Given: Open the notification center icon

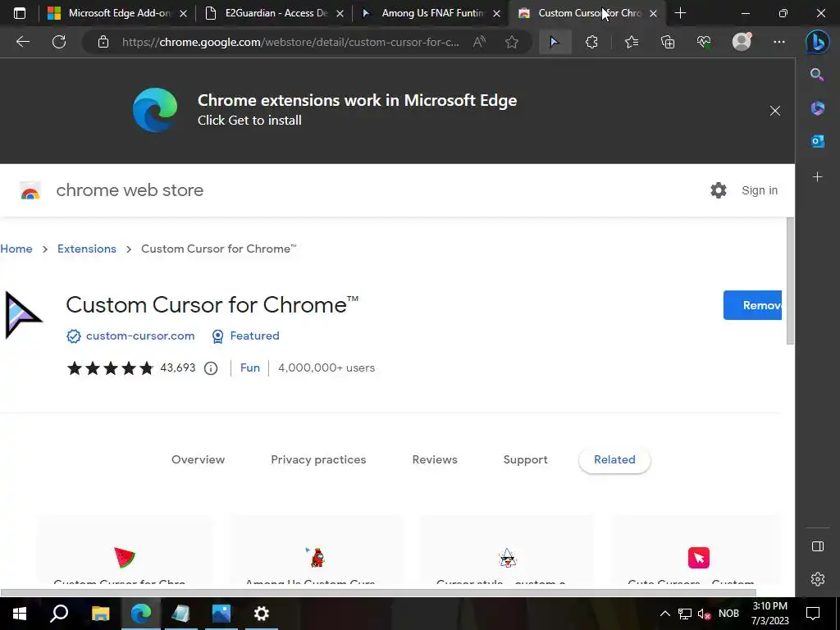Looking at the screenshot, I should 813,614.
